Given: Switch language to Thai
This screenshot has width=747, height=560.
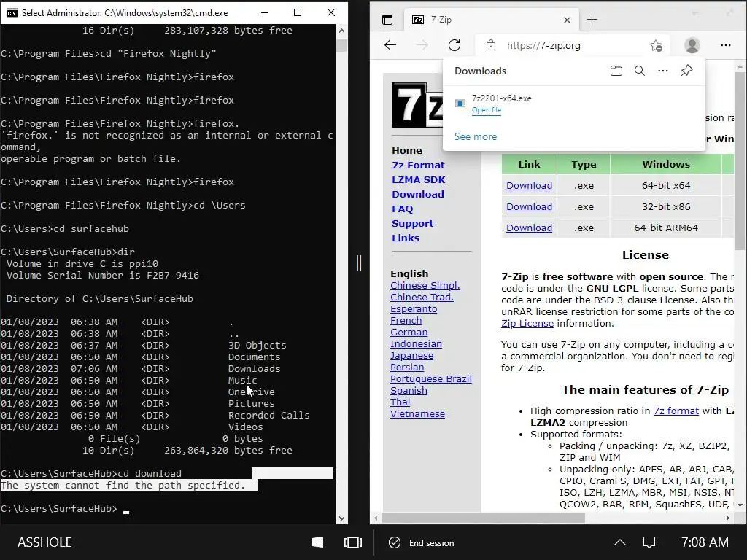Looking at the screenshot, I should [x=400, y=402].
